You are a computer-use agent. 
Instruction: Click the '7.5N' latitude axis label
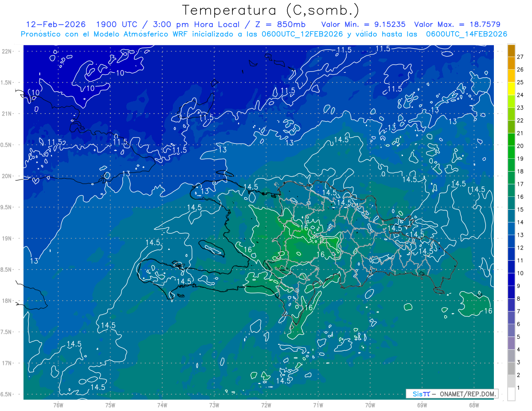point(7,332)
